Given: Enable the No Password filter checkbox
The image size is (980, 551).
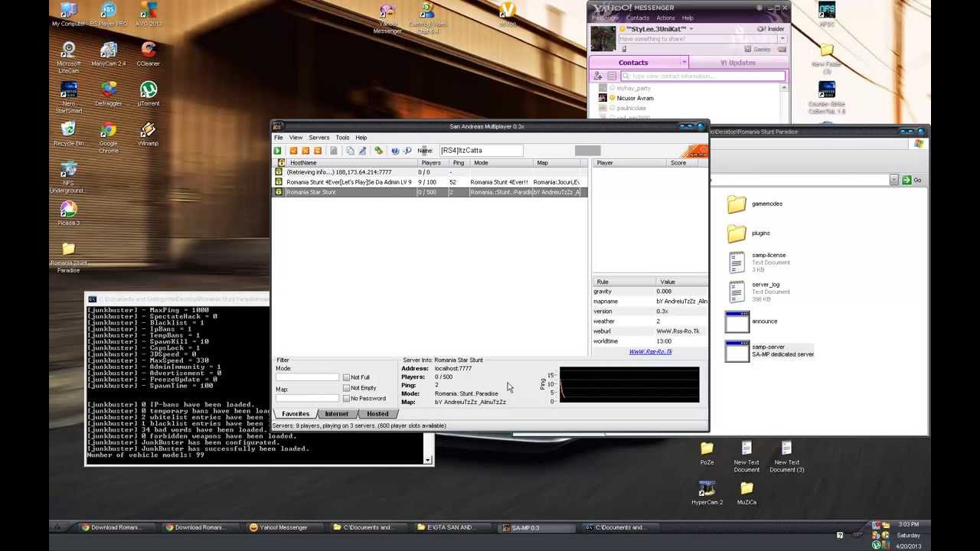Looking at the screenshot, I should tap(346, 399).
